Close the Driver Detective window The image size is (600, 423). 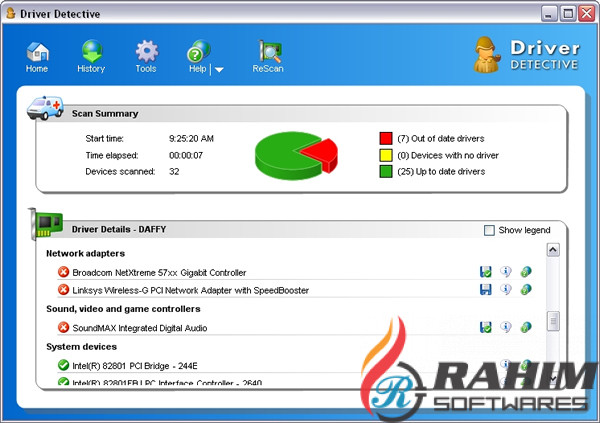(x=587, y=14)
